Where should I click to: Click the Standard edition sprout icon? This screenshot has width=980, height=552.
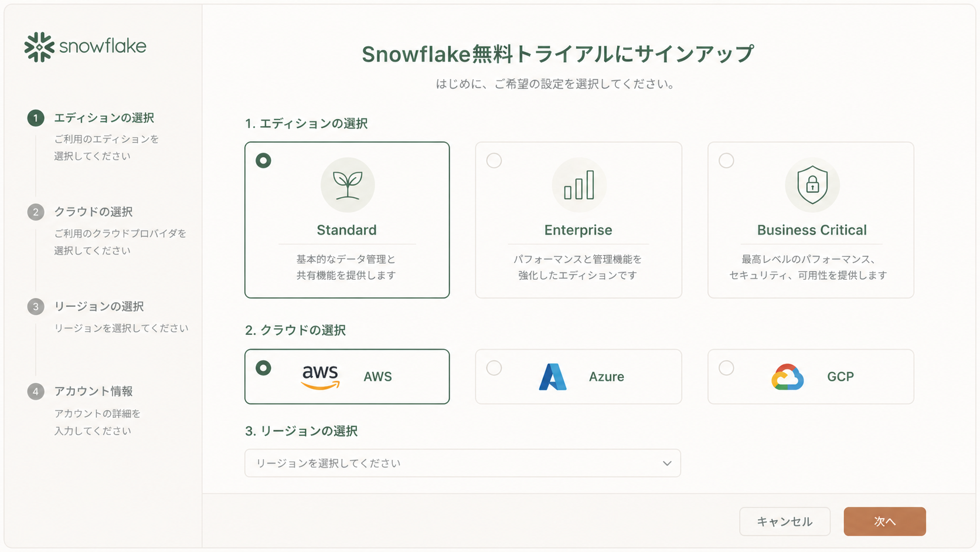point(348,185)
